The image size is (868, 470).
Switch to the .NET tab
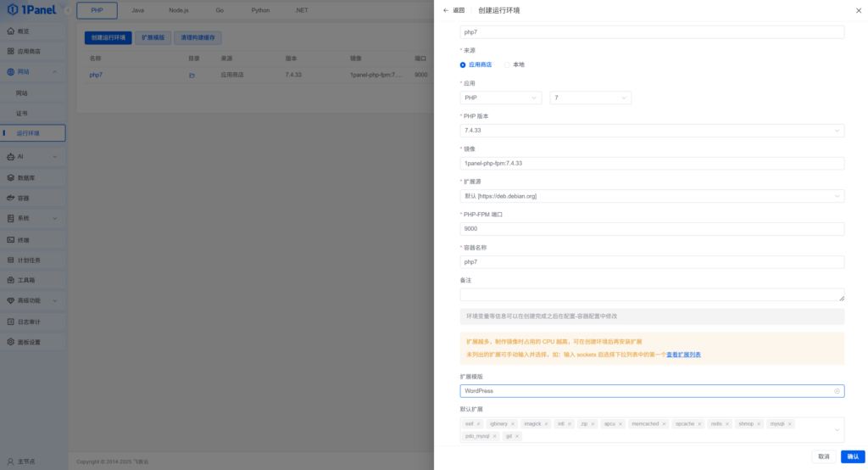tap(302, 10)
